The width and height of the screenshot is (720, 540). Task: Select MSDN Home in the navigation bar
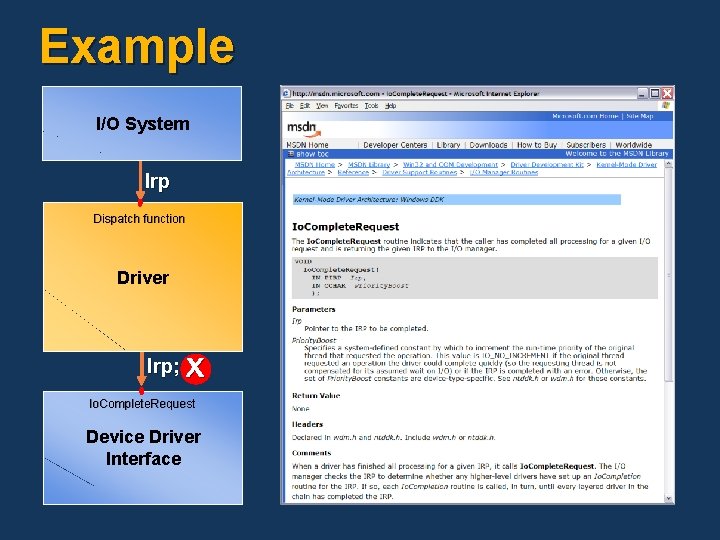tap(307, 145)
